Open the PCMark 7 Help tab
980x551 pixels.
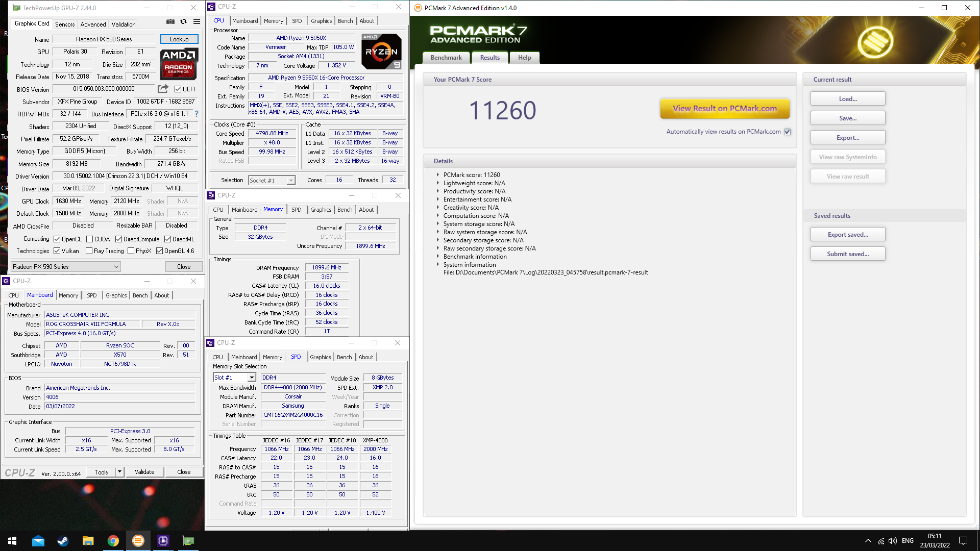click(x=524, y=58)
